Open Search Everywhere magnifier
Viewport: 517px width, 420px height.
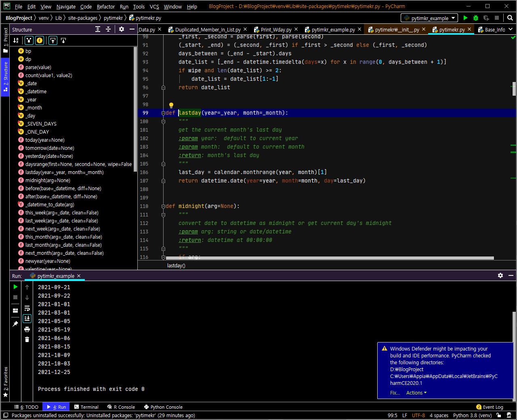click(x=510, y=18)
